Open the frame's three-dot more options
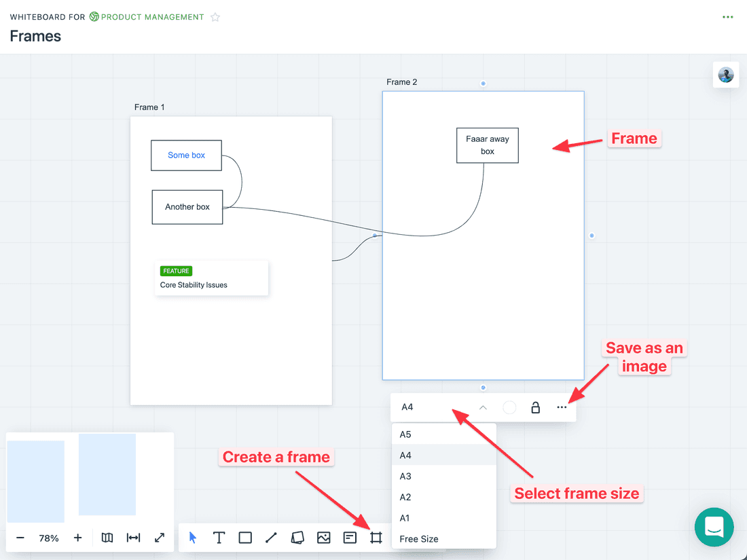 coord(562,407)
